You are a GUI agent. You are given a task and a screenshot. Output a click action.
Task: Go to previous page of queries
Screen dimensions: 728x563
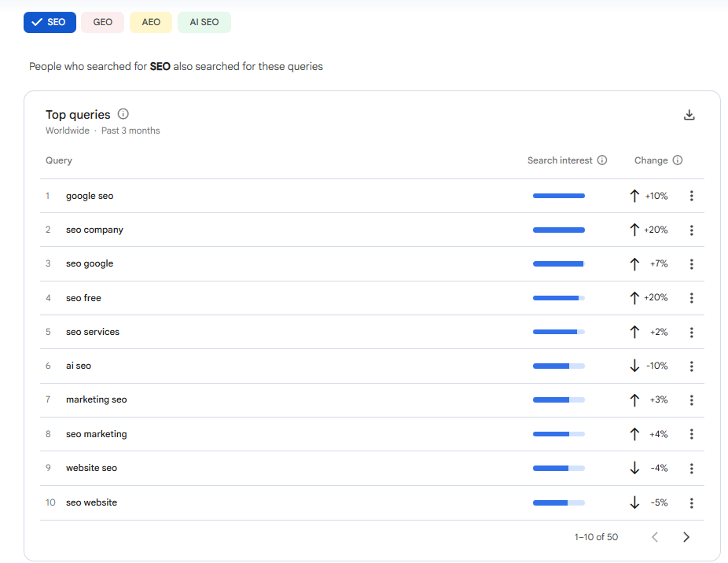pos(655,537)
